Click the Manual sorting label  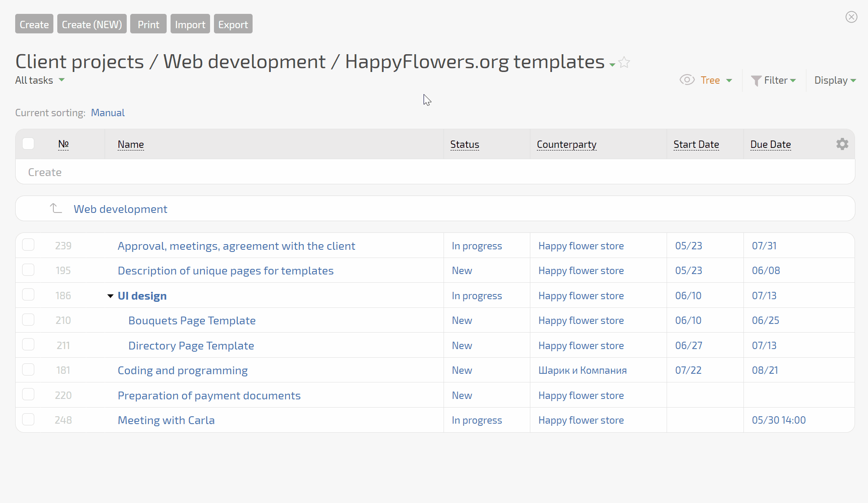pyautogui.click(x=107, y=112)
